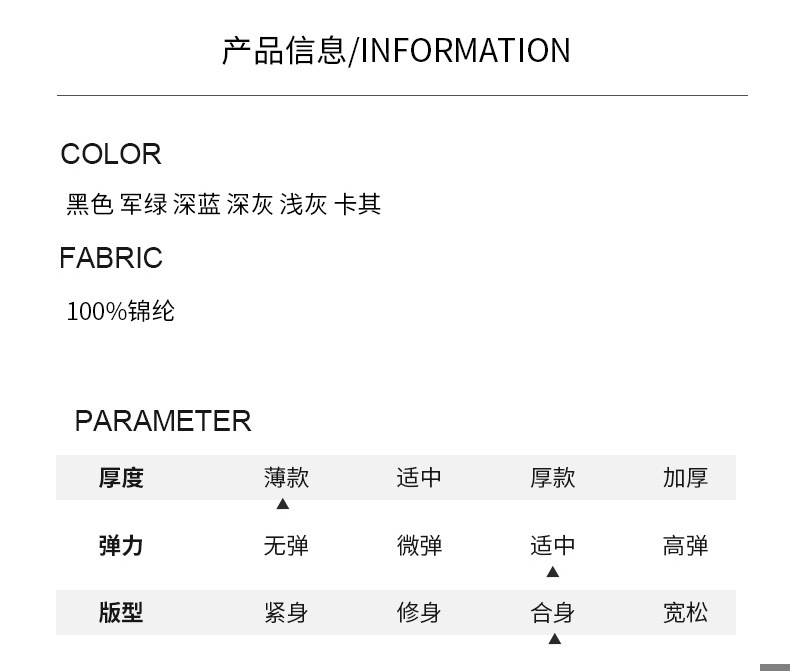
Task: Select 加厚 thickness option
Action: click(685, 478)
